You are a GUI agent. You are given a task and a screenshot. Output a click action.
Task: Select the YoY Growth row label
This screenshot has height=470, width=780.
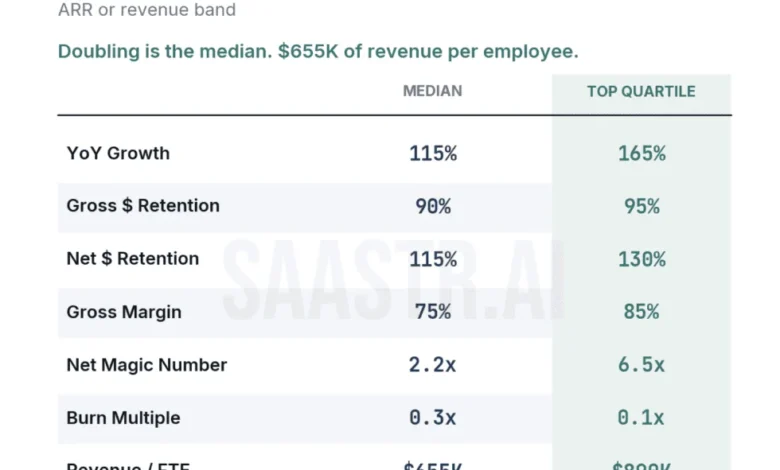point(118,153)
